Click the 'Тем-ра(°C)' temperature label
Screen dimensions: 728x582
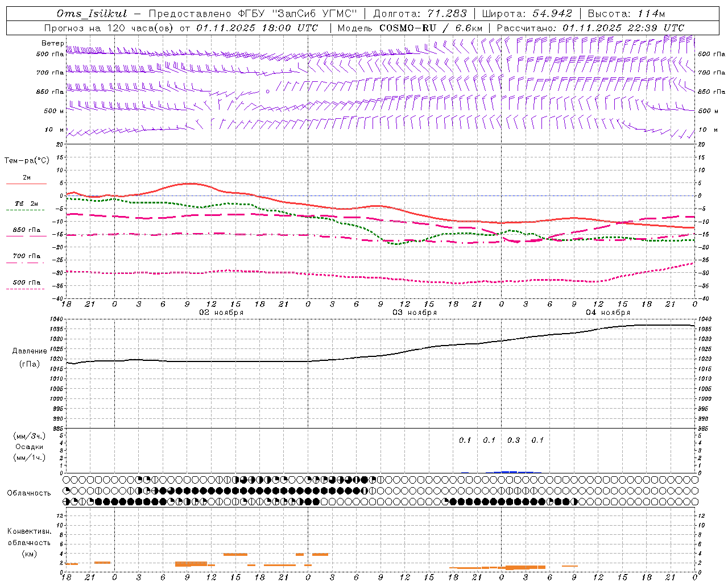(27, 161)
